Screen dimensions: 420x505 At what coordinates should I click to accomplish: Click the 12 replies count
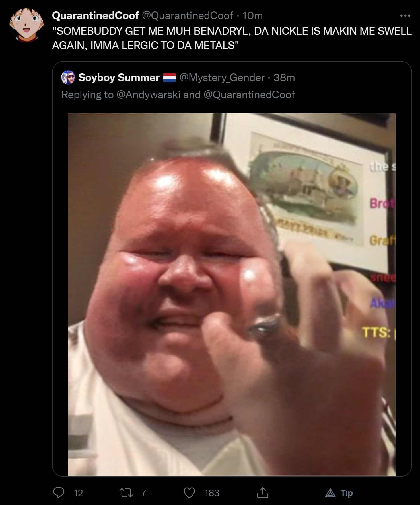tap(78, 493)
